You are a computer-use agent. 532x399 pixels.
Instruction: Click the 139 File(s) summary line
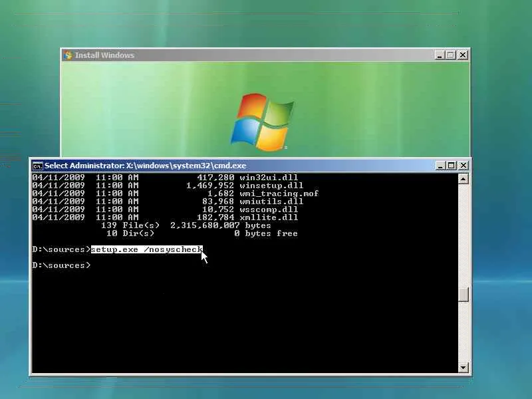click(x=186, y=225)
